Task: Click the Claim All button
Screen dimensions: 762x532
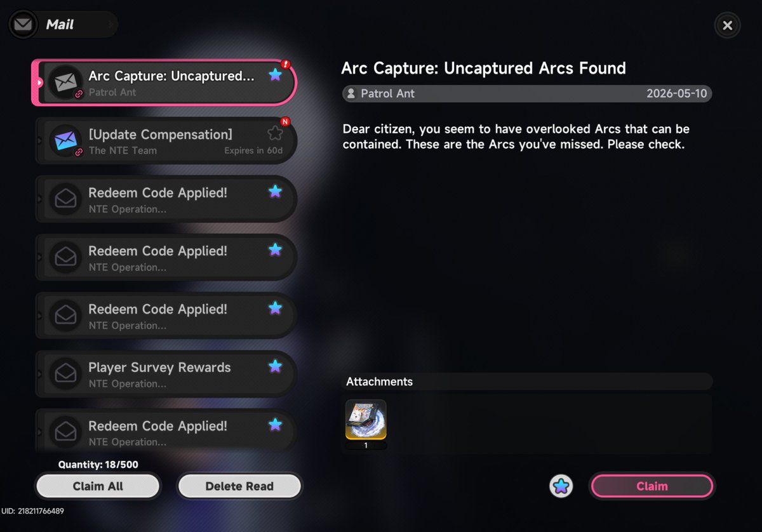Action: 98,486
